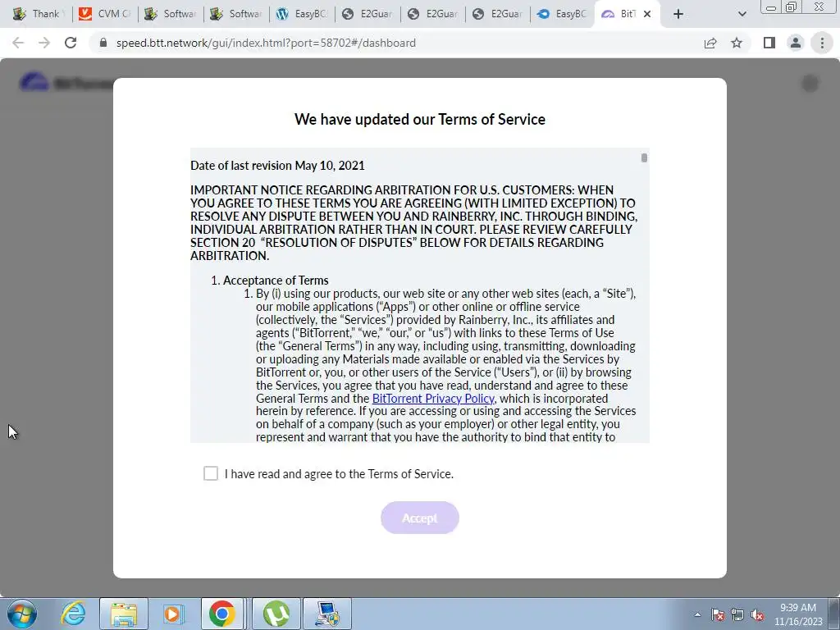Reload the page with the refresh icon
The image size is (840, 630).
point(71,43)
